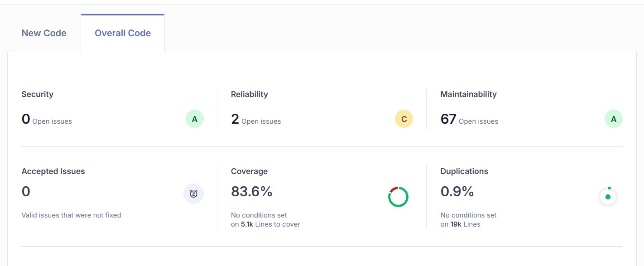Select the Reliability metric card

click(317, 109)
